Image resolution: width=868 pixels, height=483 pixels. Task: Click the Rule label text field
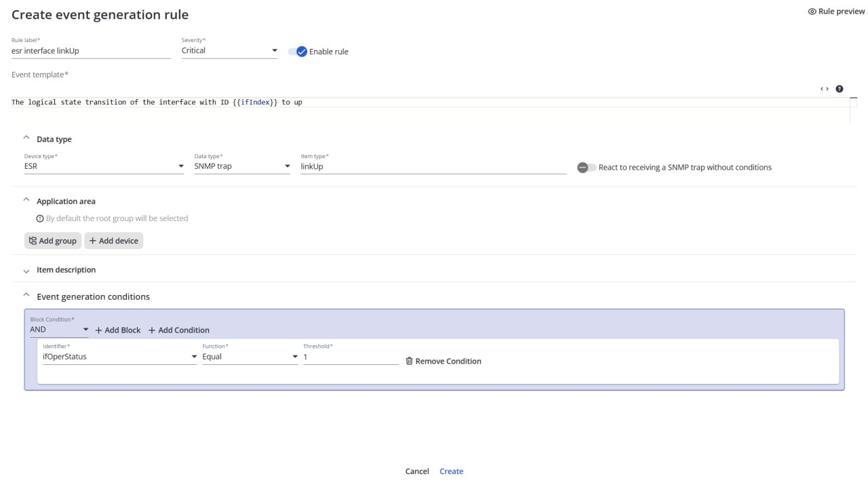(91, 51)
